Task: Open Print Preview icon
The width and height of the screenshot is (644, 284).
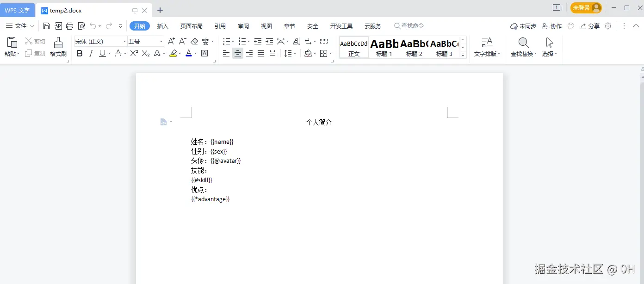Action: (x=81, y=26)
